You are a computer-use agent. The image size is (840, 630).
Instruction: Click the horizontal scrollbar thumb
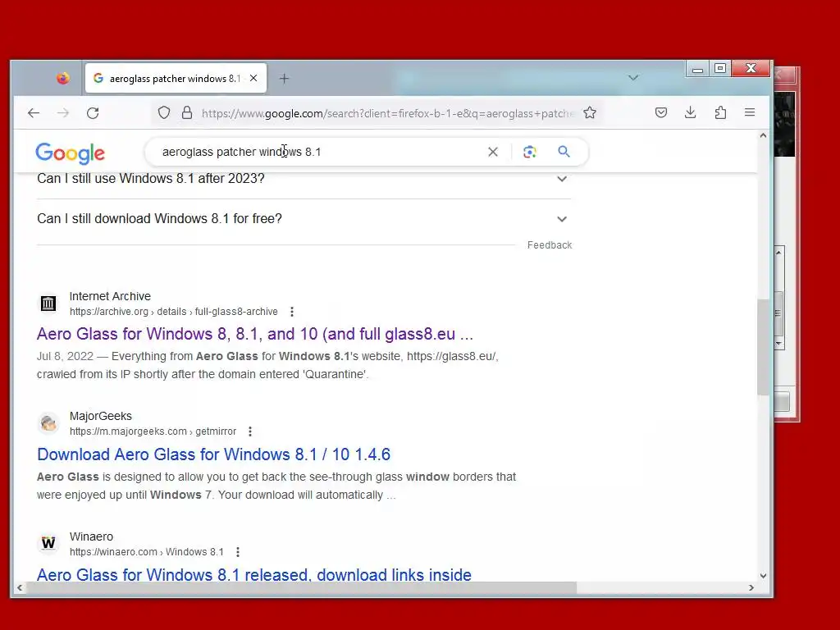302,587
